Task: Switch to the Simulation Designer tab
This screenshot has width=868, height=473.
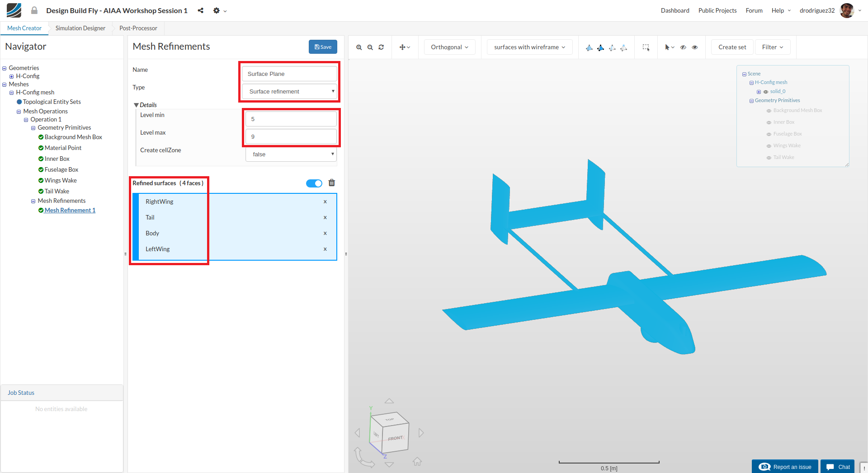Action: coord(80,28)
